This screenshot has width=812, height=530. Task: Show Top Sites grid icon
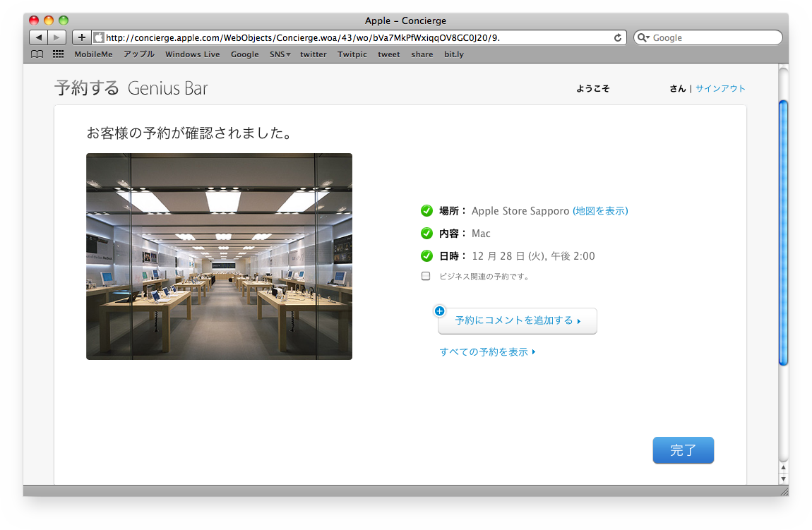click(x=58, y=54)
